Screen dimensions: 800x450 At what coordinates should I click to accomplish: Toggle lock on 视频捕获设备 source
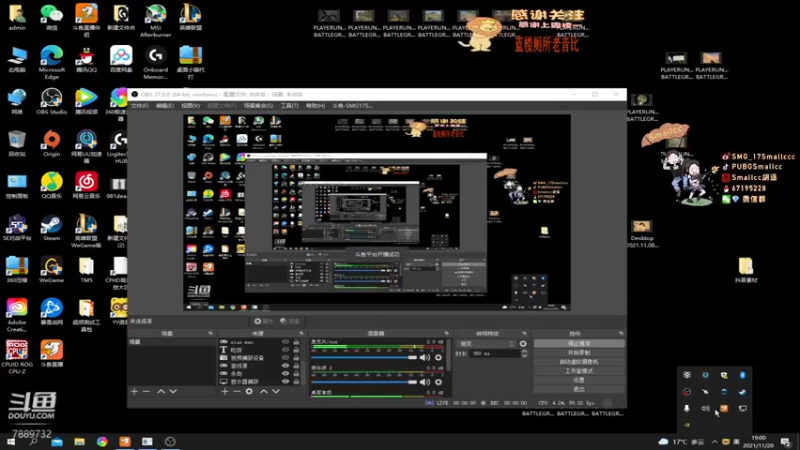click(296, 358)
